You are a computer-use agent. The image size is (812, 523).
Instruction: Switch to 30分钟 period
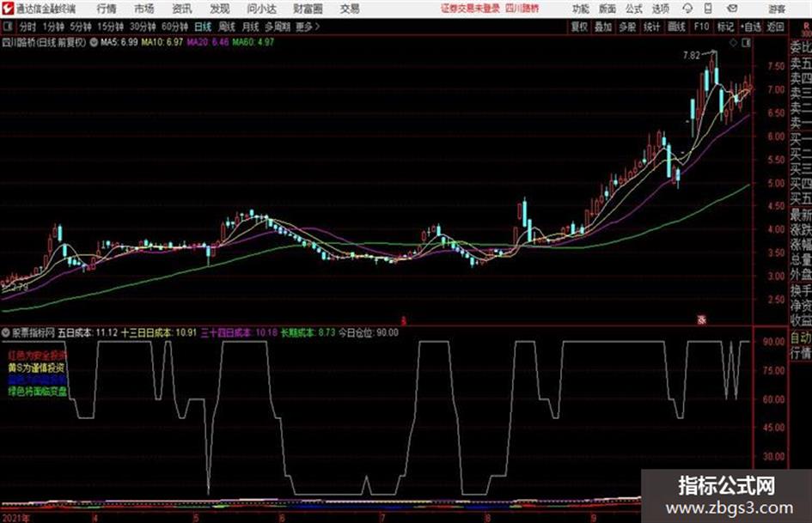143,27
